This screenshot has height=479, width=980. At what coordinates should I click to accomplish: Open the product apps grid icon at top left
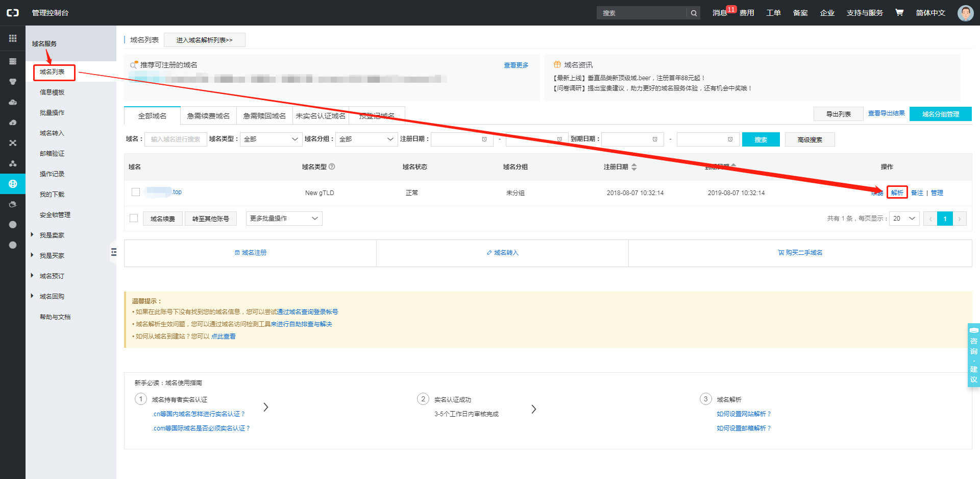coord(13,38)
